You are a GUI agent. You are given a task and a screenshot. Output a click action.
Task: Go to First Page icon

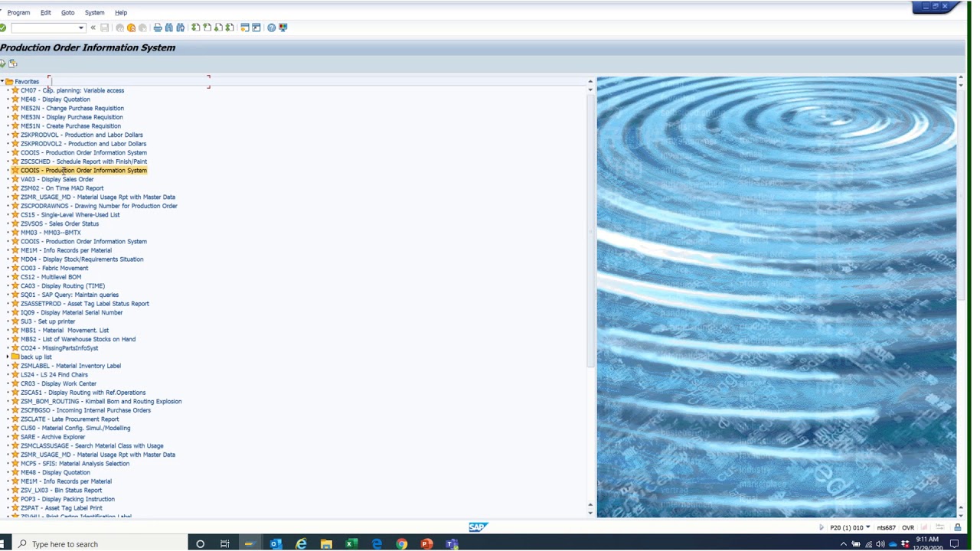(x=196, y=28)
